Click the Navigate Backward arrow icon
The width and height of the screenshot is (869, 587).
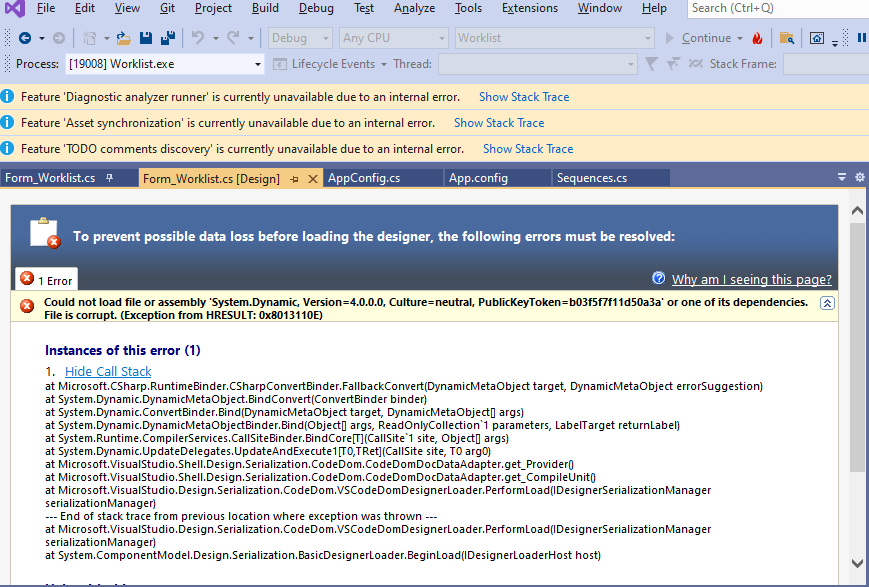[24, 38]
